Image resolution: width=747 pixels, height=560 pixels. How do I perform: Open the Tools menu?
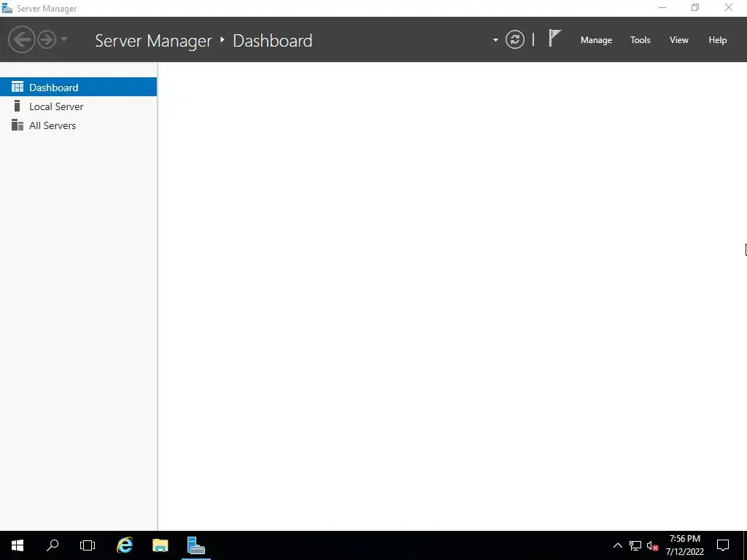[x=640, y=40]
